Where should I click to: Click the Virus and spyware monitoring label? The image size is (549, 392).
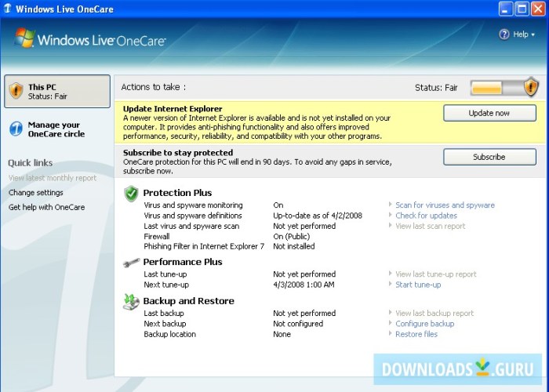click(x=193, y=205)
